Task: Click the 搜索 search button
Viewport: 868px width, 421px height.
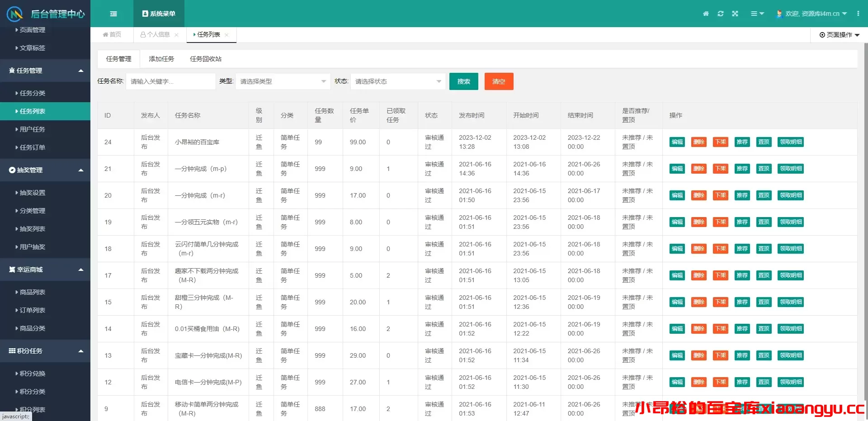Action: (463, 81)
